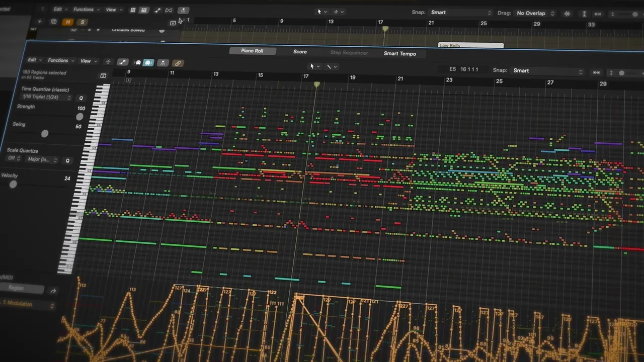644x362 pixels.
Task: Click the Q button next to Scale Quantize
Action: point(67,160)
